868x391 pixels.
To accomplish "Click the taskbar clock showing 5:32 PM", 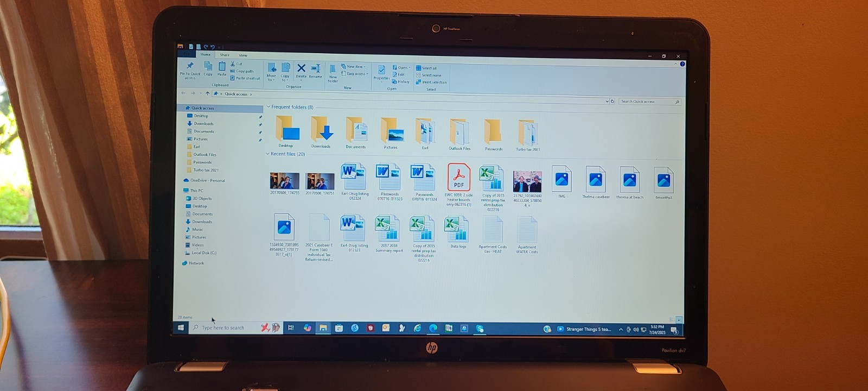I will pos(657,330).
